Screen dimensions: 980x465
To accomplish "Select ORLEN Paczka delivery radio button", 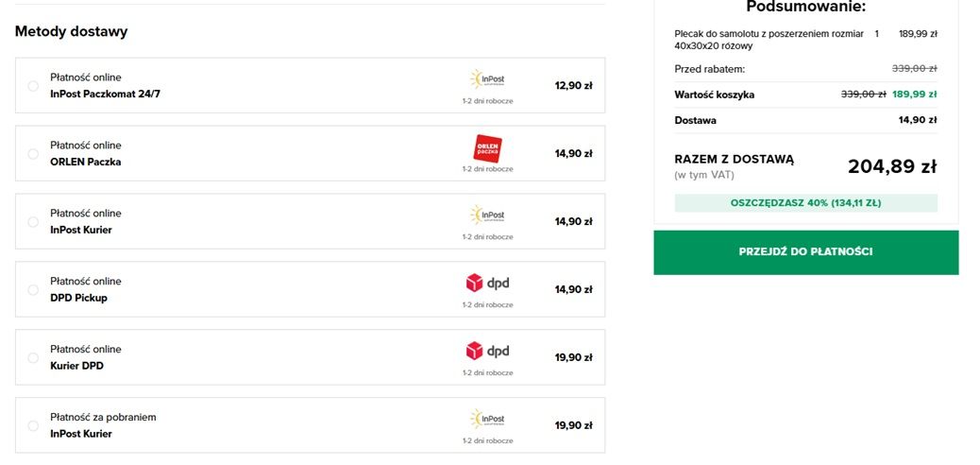I will (x=33, y=154).
